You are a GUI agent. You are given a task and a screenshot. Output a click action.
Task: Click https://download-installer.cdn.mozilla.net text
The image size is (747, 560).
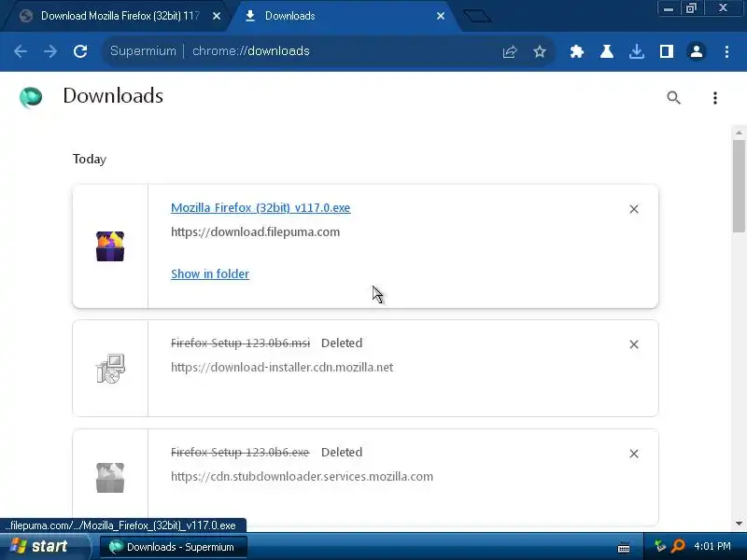(282, 367)
